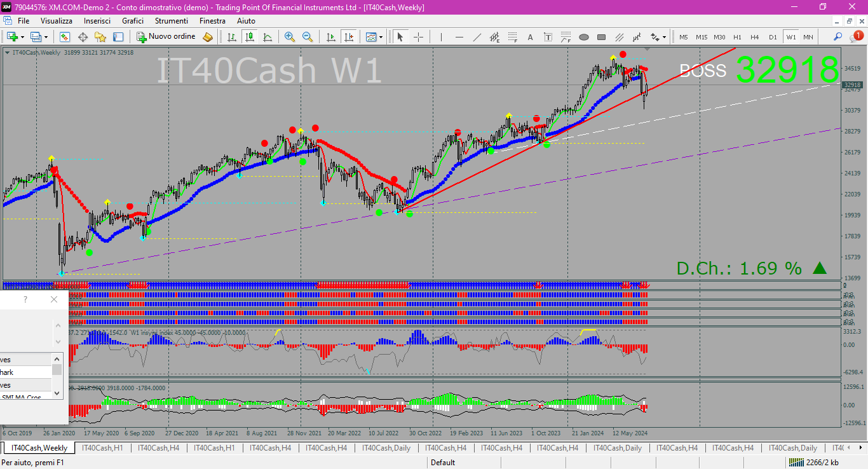The height and width of the screenshot is (469, 868).
Task: Open the Strumenti menu
Action: (172, 21)
